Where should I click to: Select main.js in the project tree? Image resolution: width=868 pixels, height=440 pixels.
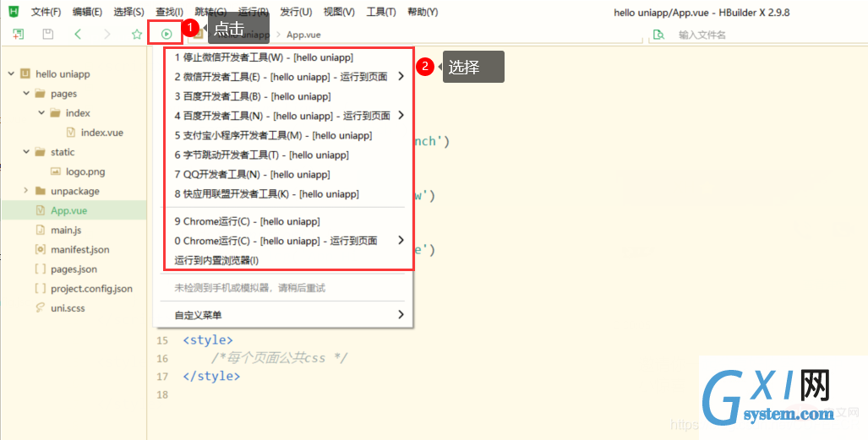pos(66,230)
